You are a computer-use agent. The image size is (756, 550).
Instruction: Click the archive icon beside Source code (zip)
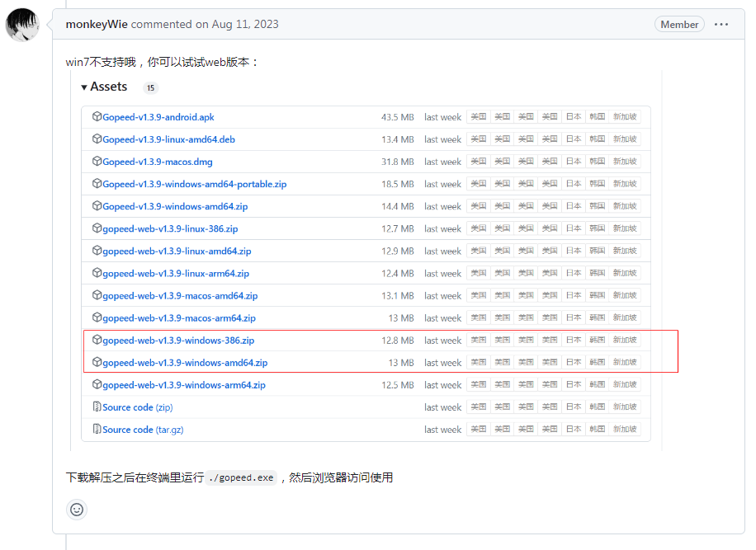[97, 407]
